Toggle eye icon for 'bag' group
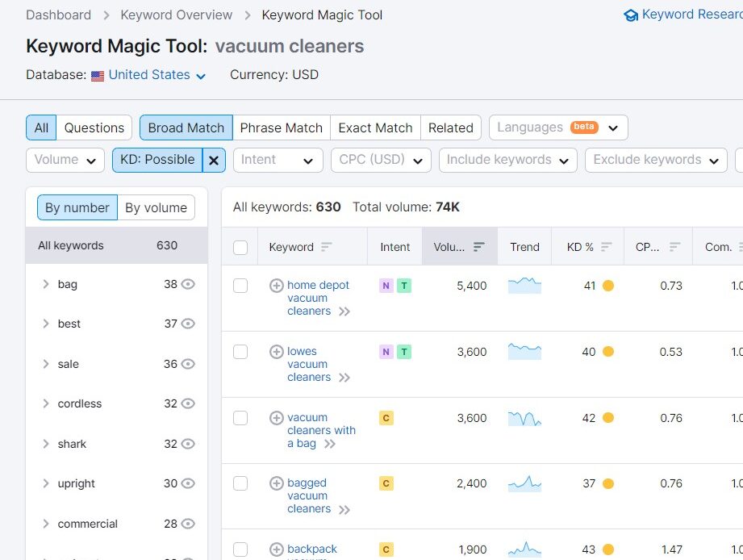Image resolution: width=743 pixels, height=560 pixels. pos(188,284)
